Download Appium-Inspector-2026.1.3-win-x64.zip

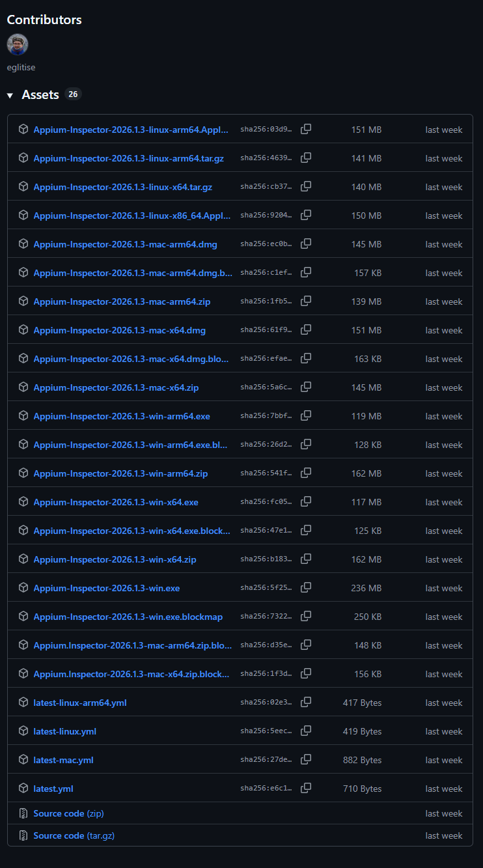point(115,559)
